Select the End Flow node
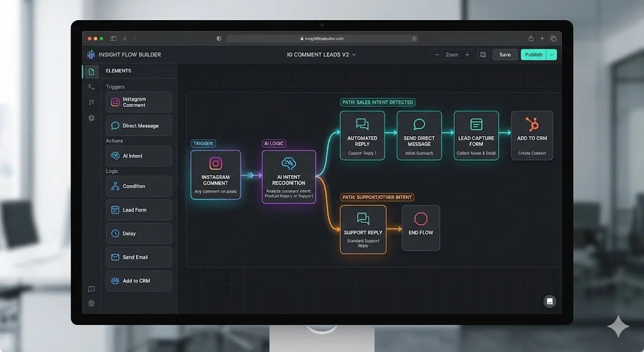The image size is (644, 352). pyautogui.click(x=421, y=228)
